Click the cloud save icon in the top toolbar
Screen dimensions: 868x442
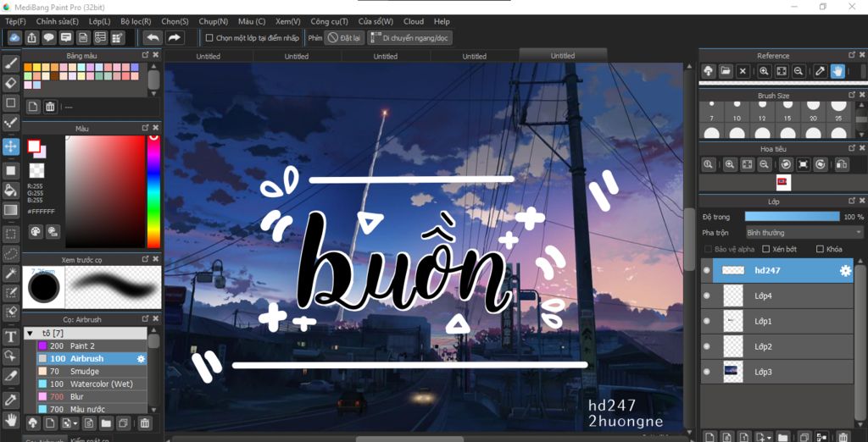click(15, 37)
